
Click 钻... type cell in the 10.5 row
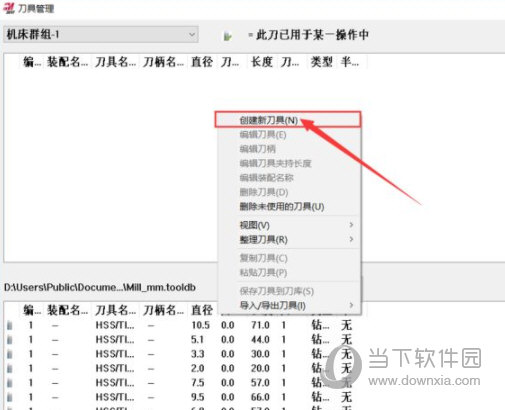coord(320,325)
